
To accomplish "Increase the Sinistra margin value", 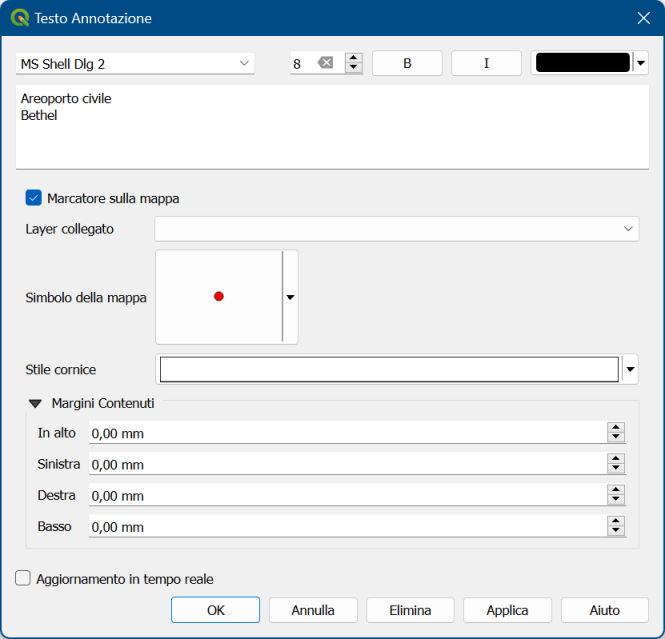I will [616, 458].
